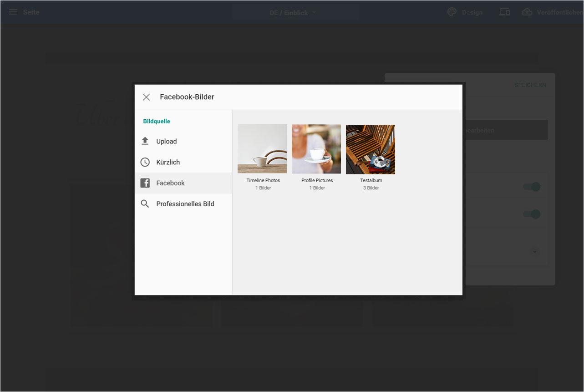The image size is (584, 392).
Task: Open the Profile Pictures album thumbnail
Action: 316,149
